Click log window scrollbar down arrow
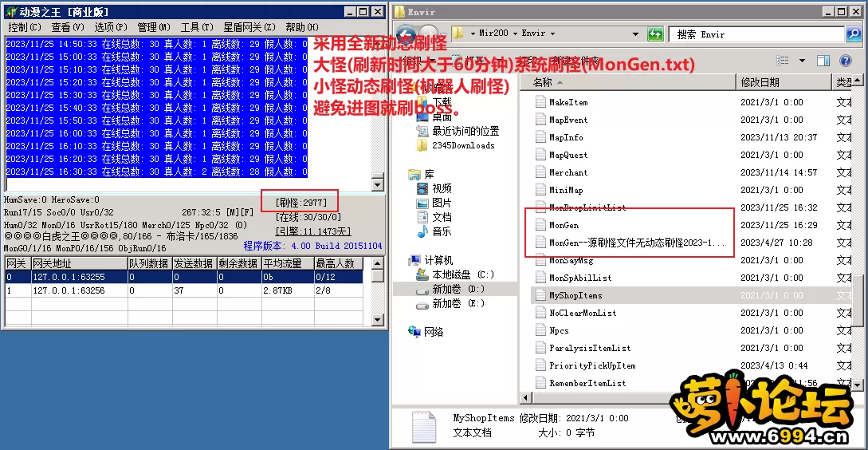Image resolution: width=868 pixels, height=450 pixels. (x=378, y=184)
